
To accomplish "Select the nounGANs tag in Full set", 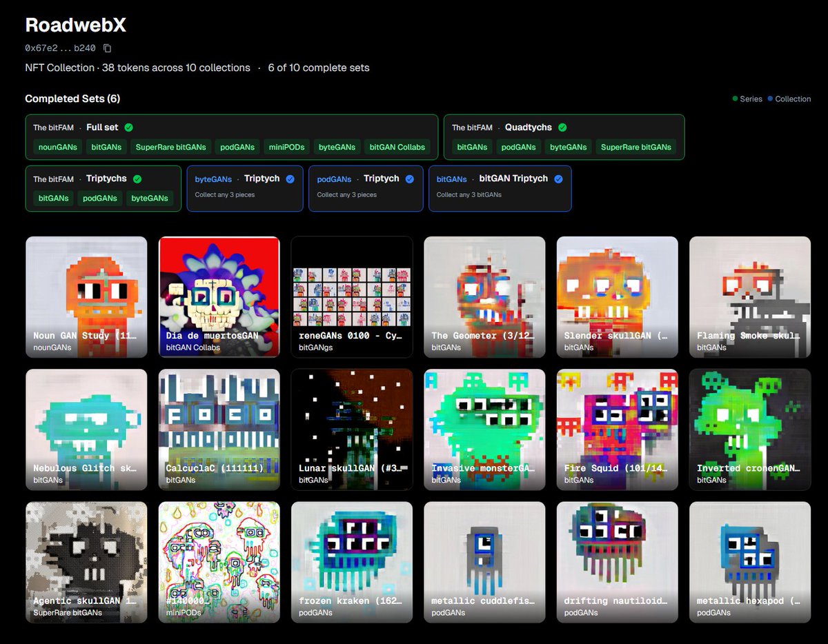I will (x=57, y=147).
